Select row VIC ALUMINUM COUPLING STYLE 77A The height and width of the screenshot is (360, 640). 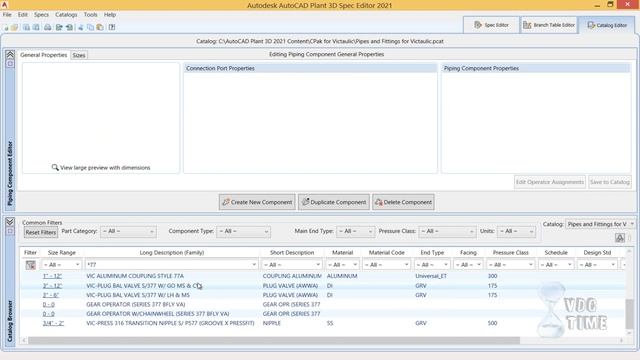[322, 276]
